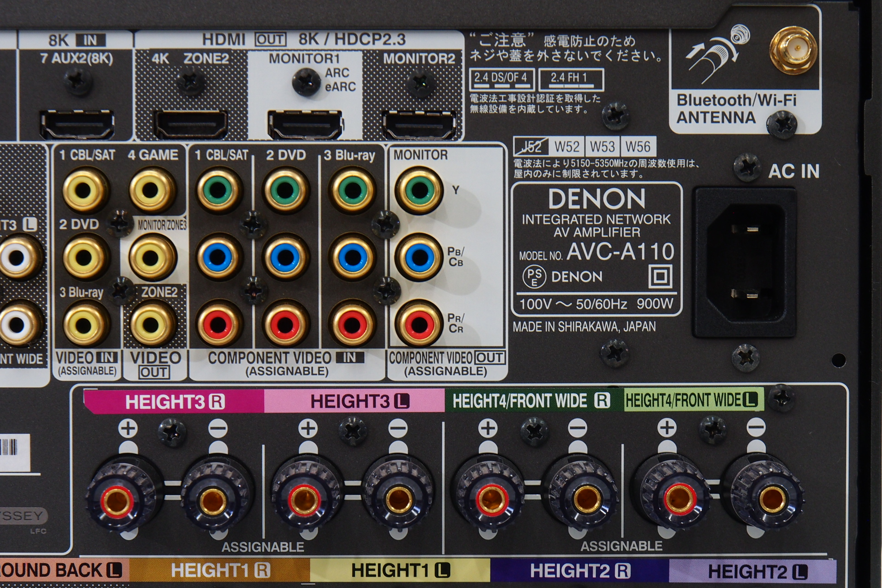
Task: Select the MONITOR Pb/Cb blue output jack
Action: (419, 257)
